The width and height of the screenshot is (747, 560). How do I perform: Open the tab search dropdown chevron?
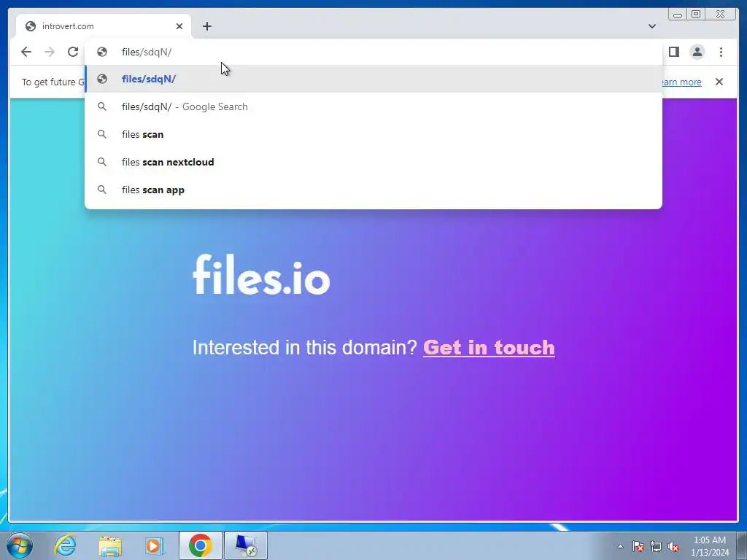pos(652,26)
